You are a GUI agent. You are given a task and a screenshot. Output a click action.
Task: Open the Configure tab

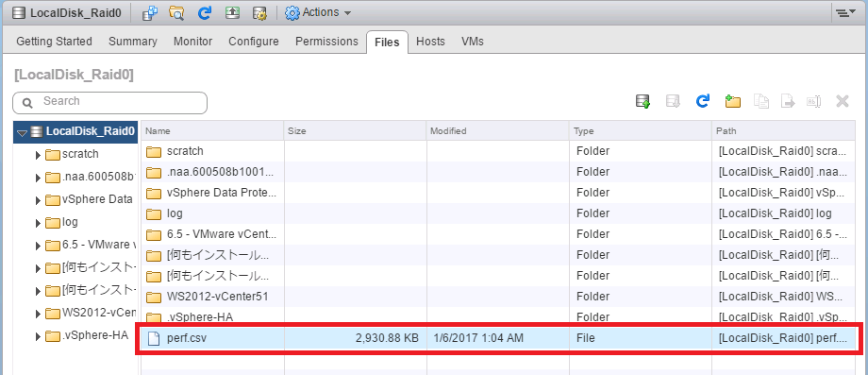tap(254, 42)
